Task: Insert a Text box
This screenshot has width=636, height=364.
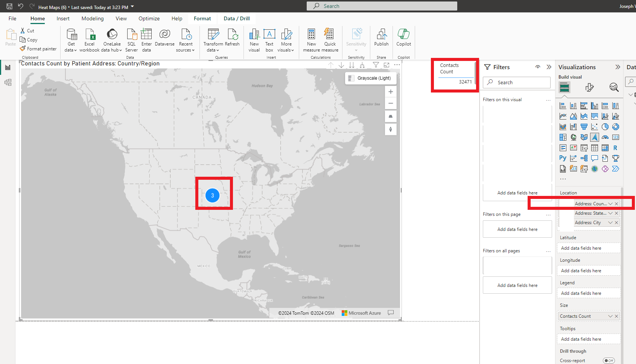Action: point(269,40)
